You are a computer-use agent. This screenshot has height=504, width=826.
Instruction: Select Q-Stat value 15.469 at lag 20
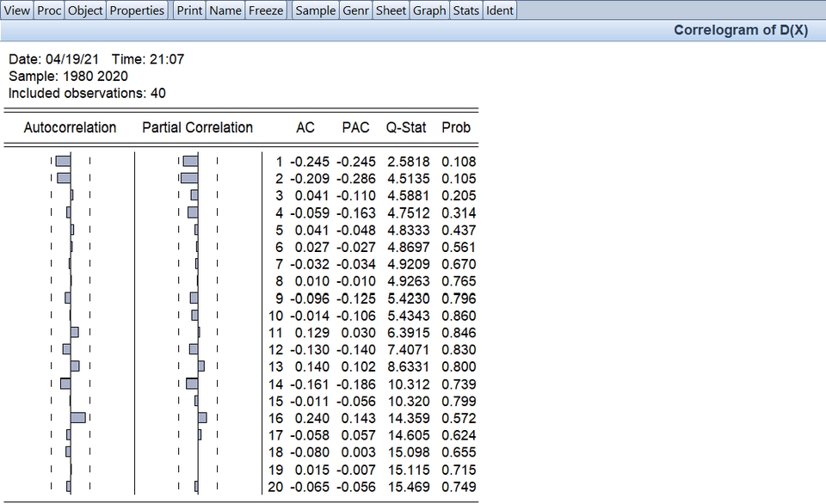point(409,487)
